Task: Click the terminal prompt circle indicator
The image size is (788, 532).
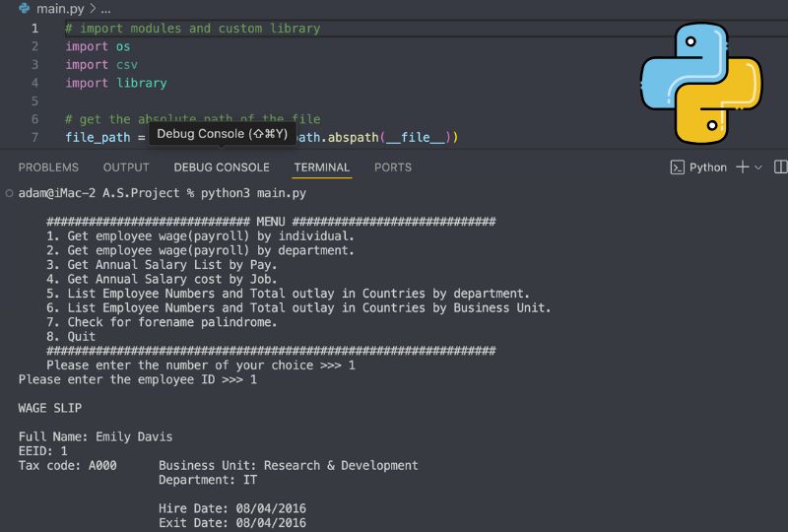Action: 9,193
